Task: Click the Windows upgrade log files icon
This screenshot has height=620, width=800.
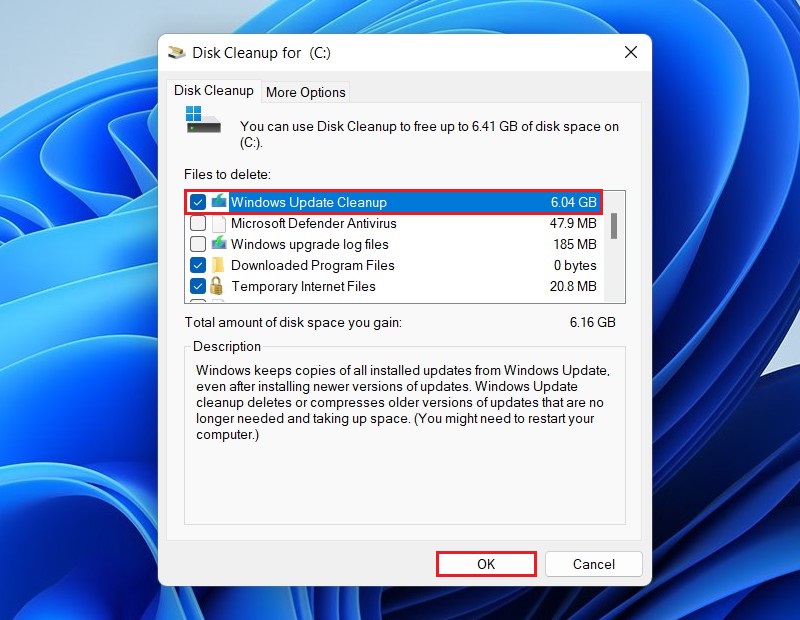Action: click(x=219, y=243)
